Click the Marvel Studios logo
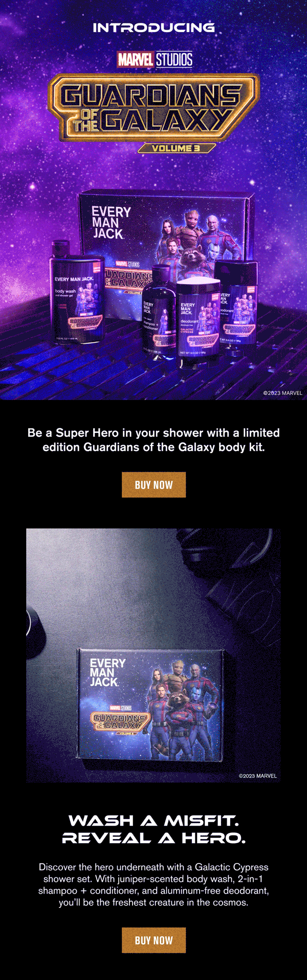Viewport: 307px width, 980px height. click(x=155, y=60)
